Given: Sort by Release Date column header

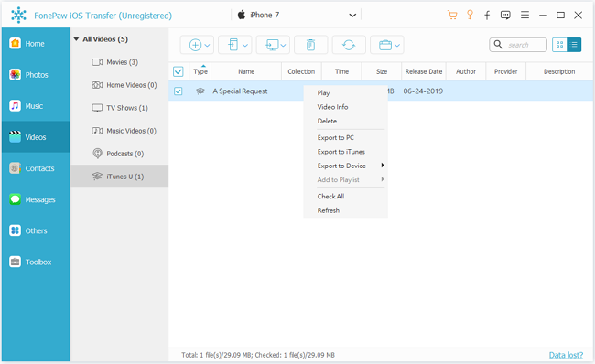Looking at the screenshot, I should click(x=424, y=71).
